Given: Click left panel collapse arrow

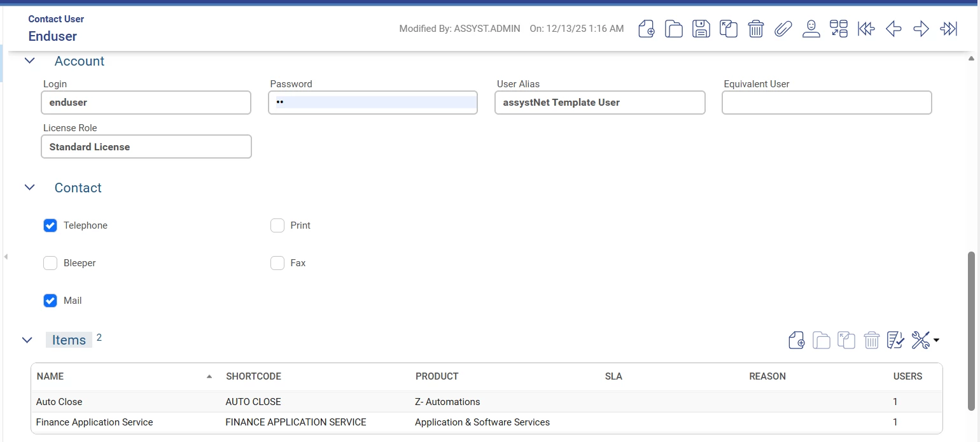Looking at the screenshot, I should (6, 257).
